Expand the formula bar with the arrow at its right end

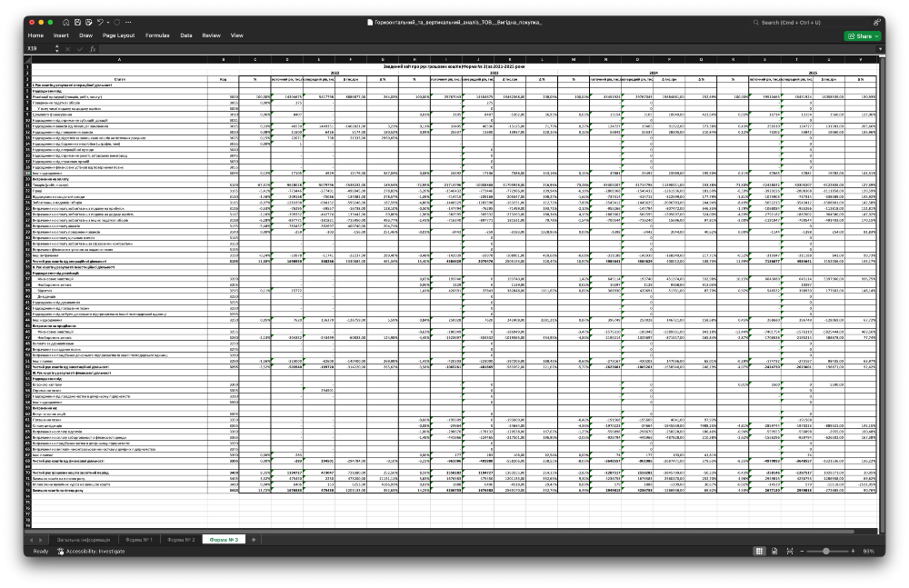click(880, 49)
